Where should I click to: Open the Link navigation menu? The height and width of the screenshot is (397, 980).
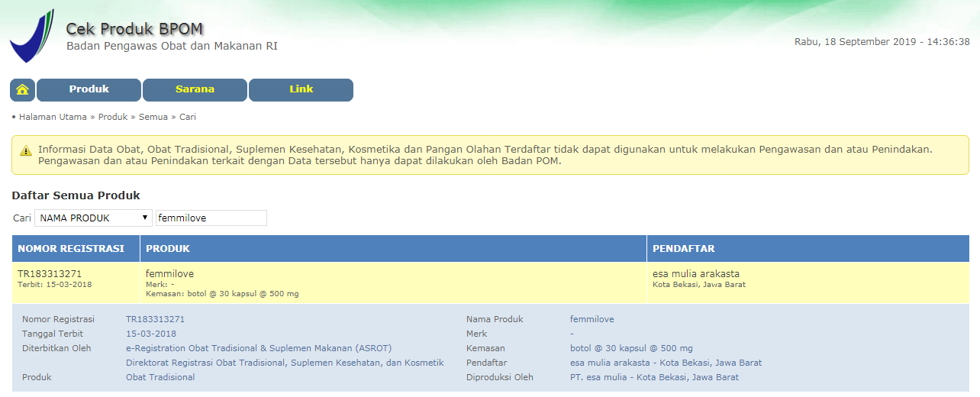point(301,89)
